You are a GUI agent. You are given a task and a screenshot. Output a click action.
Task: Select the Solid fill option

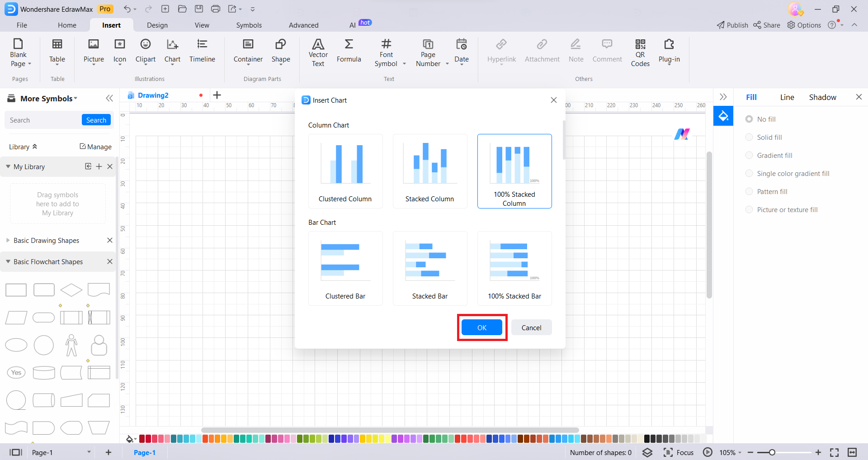764,138
